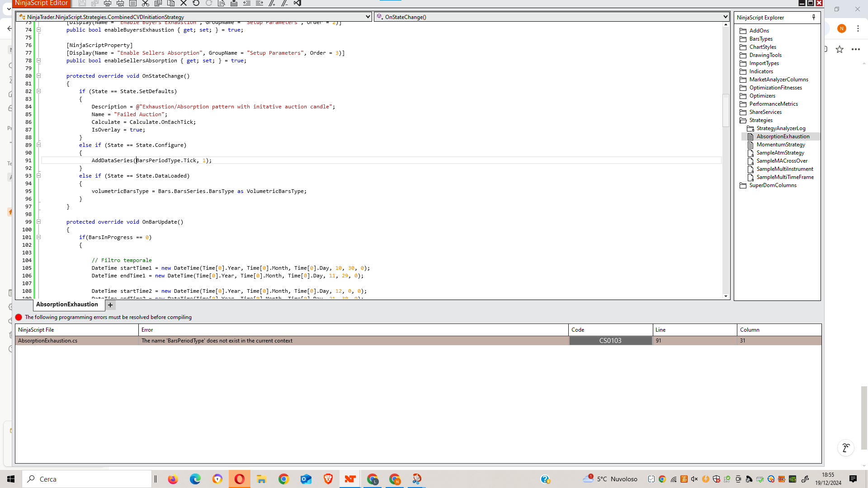Collapse OnStateChange method at line 80
Viewport: 868px width, 488px height.
point(39,76)
